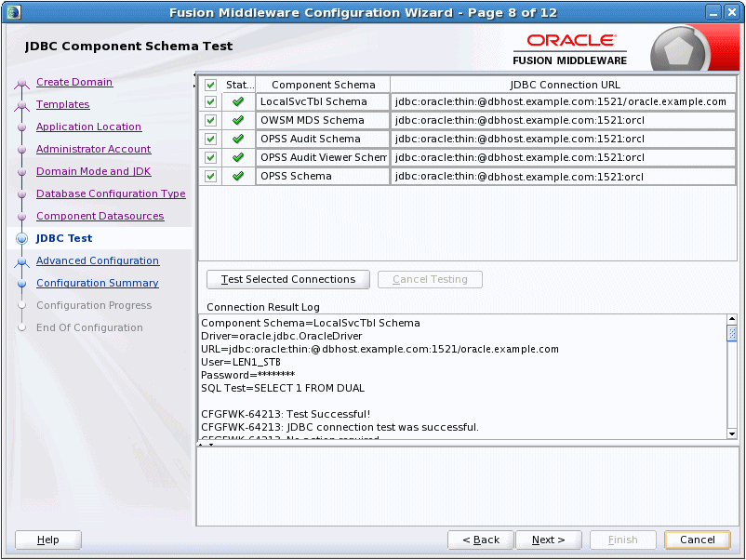Click the Connection Result Log scrollbar thumb
Image resolution: width=746 pixels, height=560 pixels.
pyautogui.click(x=732, y=333)
